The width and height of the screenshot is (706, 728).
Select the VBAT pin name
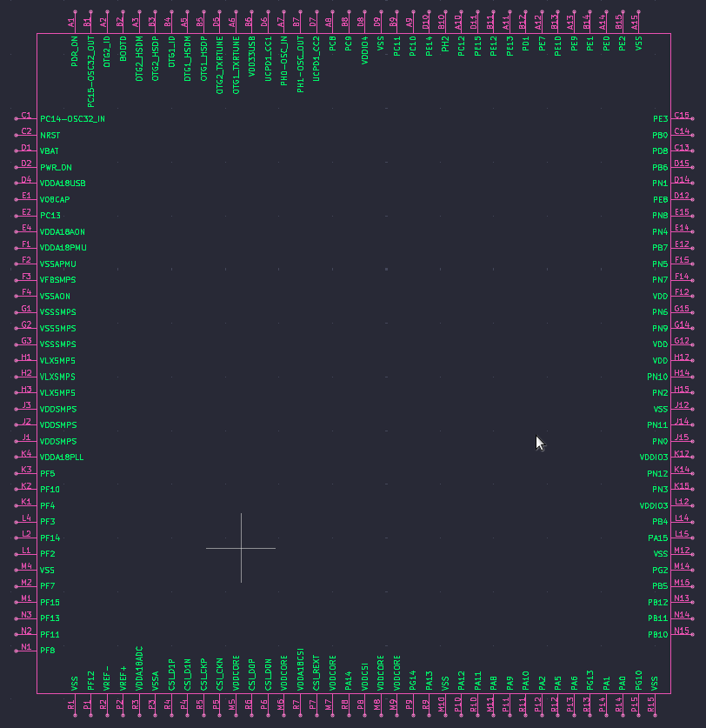click(x=50, y=151)
